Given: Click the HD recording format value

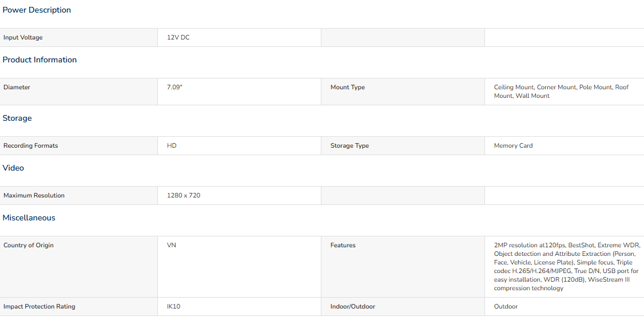Looking at the screenshot, I should 172,145.
